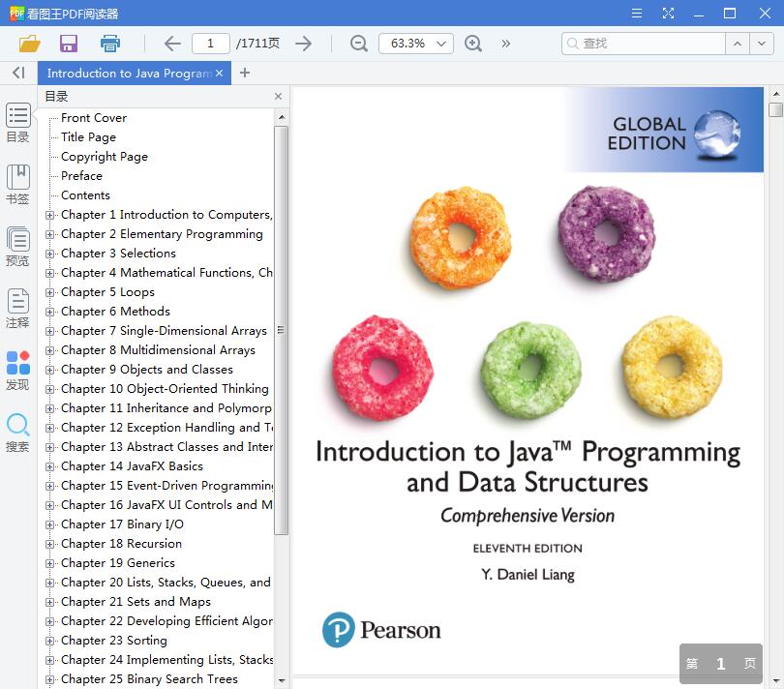Jump to Preface entry
The width and height of the screenshot is (784, 689).
click(81, 176)
